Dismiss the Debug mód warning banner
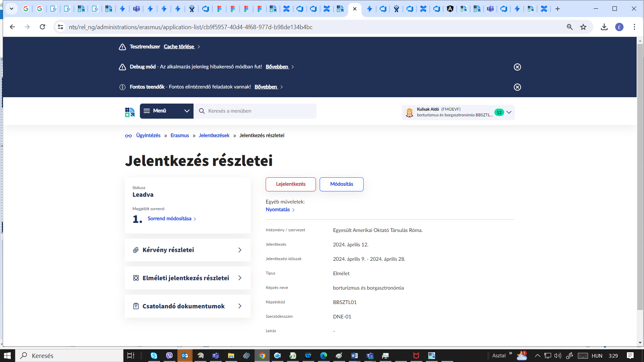 pyautogui.click(x=517, y=67)
